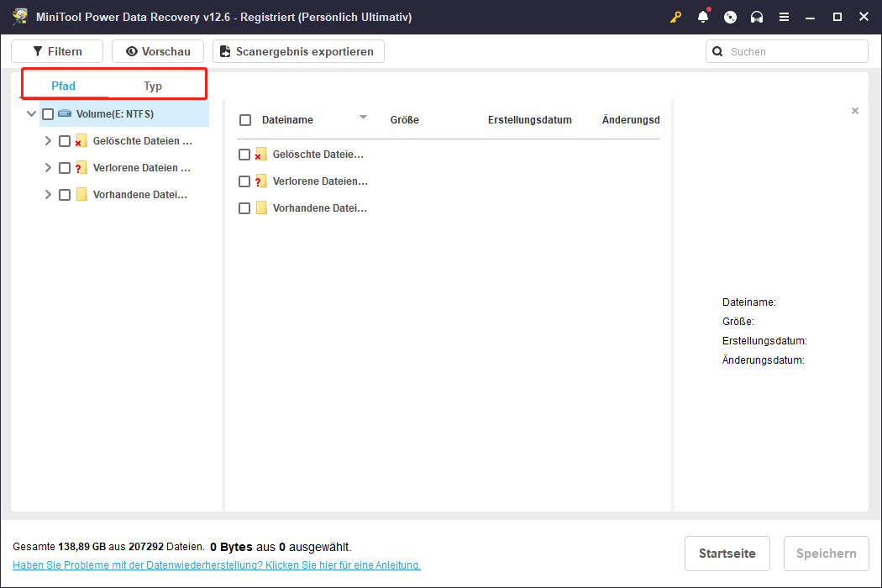Toggle the select-all checkbox beside Dateiname
The height and width of the screenshot is (588, 882).
[x=245, y=120]
